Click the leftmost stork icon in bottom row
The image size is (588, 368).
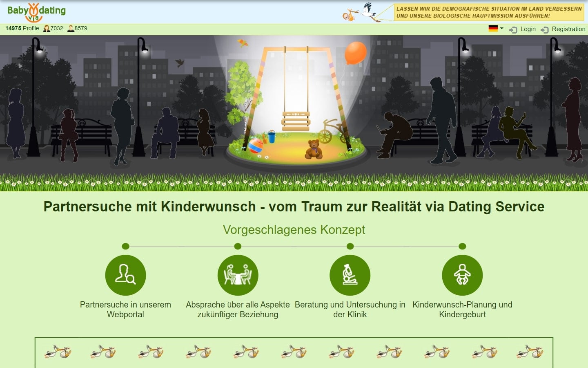coord(58,352)
